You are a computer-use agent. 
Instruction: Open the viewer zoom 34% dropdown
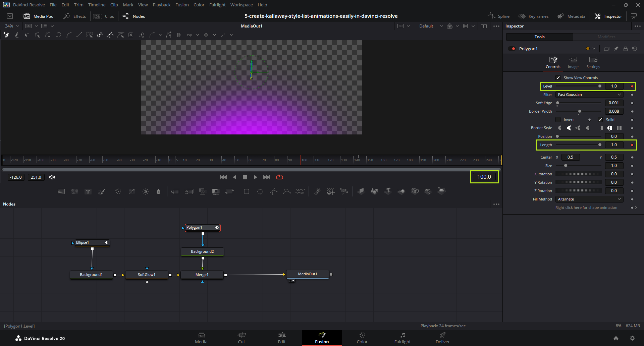click(12, 26)
